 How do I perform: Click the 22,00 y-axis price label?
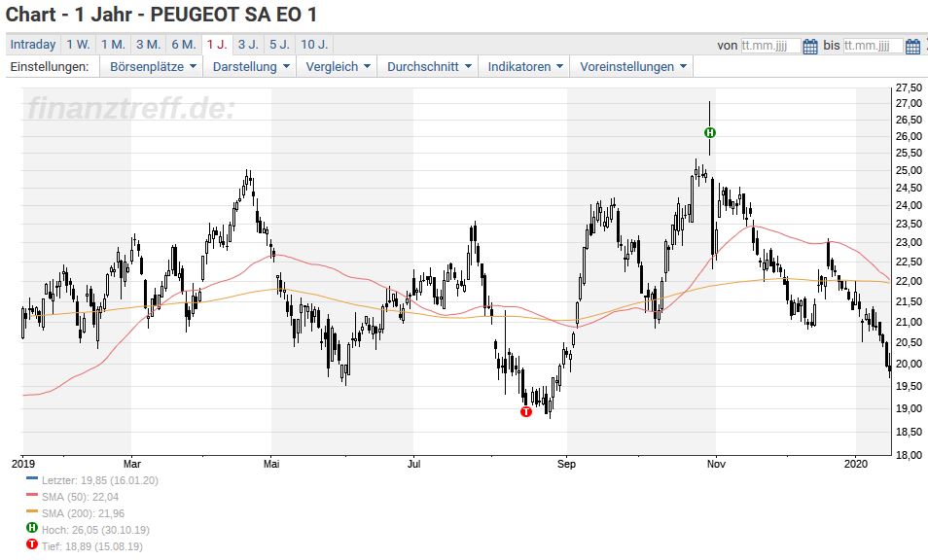909,282
